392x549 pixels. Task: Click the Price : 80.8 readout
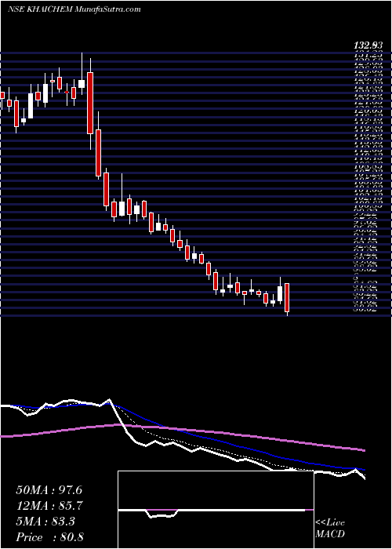tap(49, 537)
